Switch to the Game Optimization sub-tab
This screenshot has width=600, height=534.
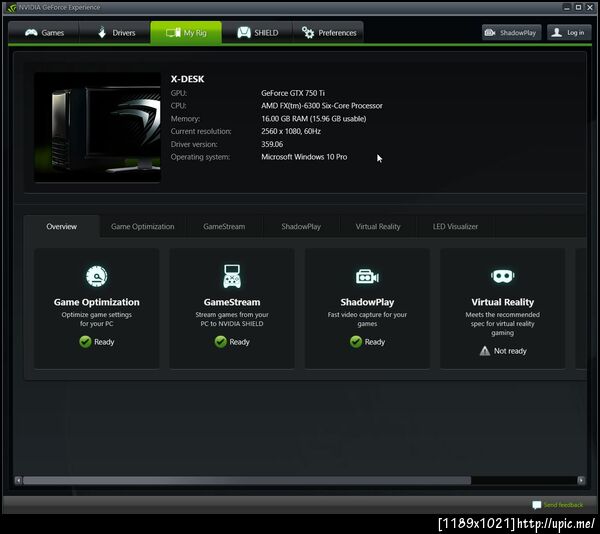[143, 226]
